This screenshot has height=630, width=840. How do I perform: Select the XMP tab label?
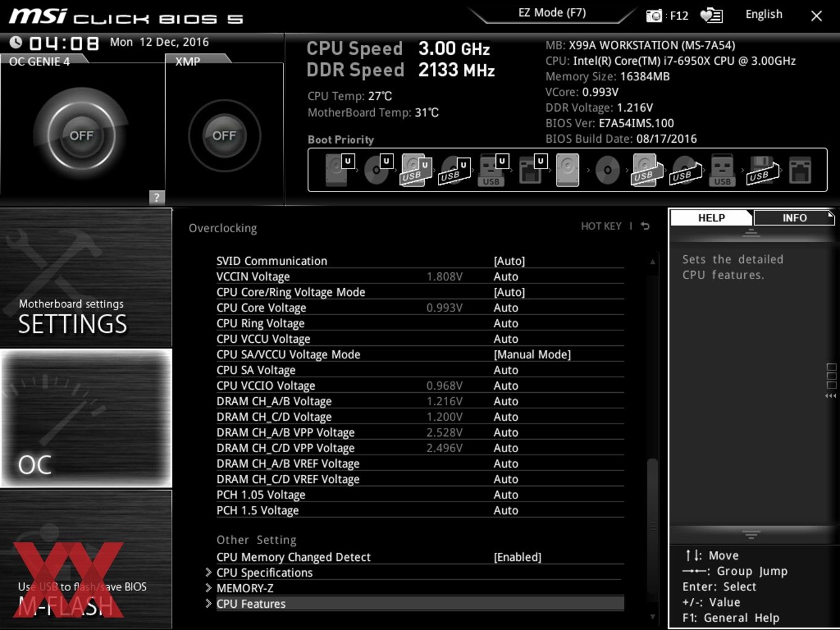188,61
